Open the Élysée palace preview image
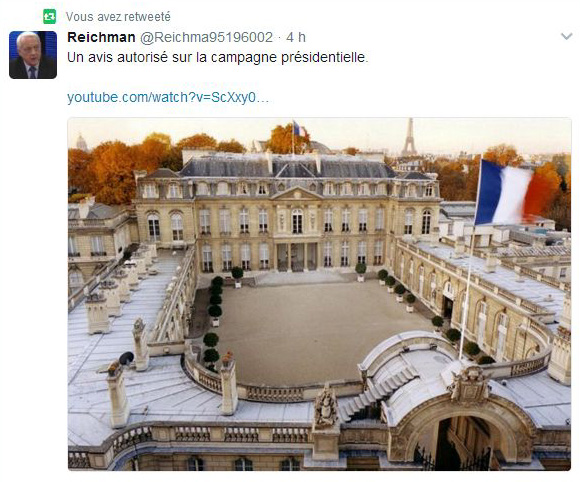This screenshot has width=580, height=482. (x=320, y=294)
